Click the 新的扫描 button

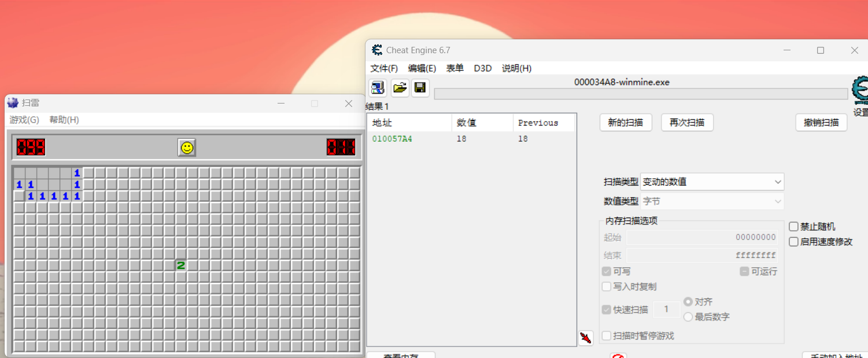626,123
